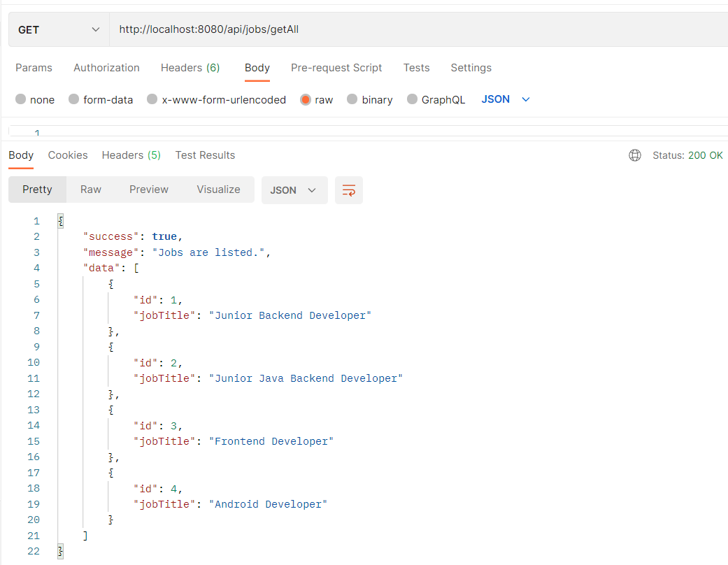Switch to the Pre-request Script tab
Screen dimensions: 728x565
point(336,68)
